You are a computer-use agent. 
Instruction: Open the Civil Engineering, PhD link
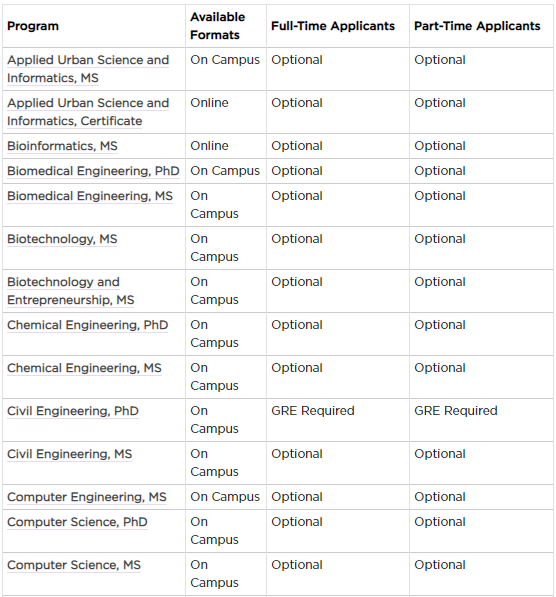(x=73, y=411)
